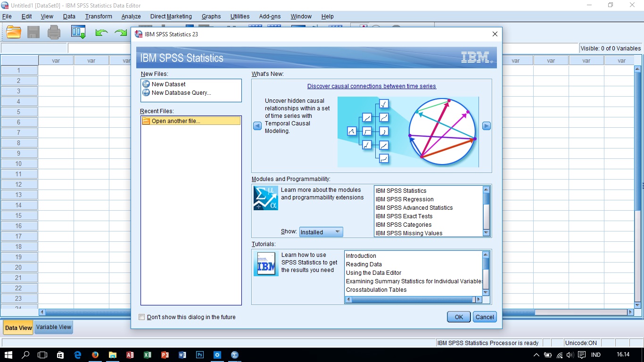Open Excel from the taskbar

pos(148,355)
